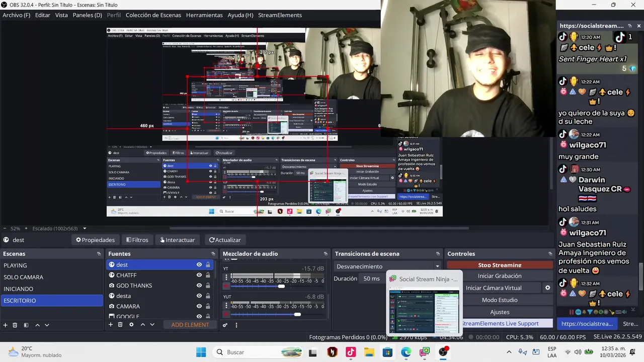
Task: Enable Modo Estudio
Action: [500, 300]
